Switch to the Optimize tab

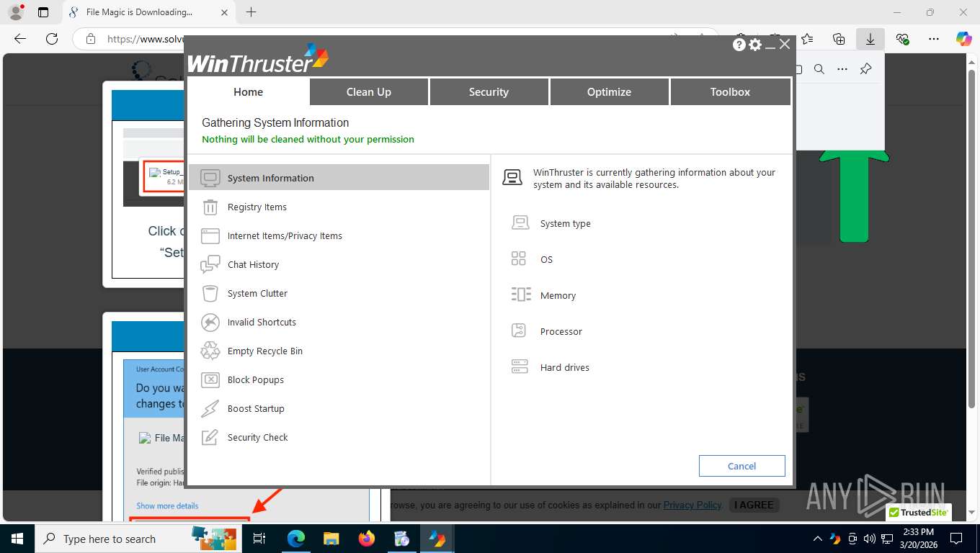(x=609, y=91)
